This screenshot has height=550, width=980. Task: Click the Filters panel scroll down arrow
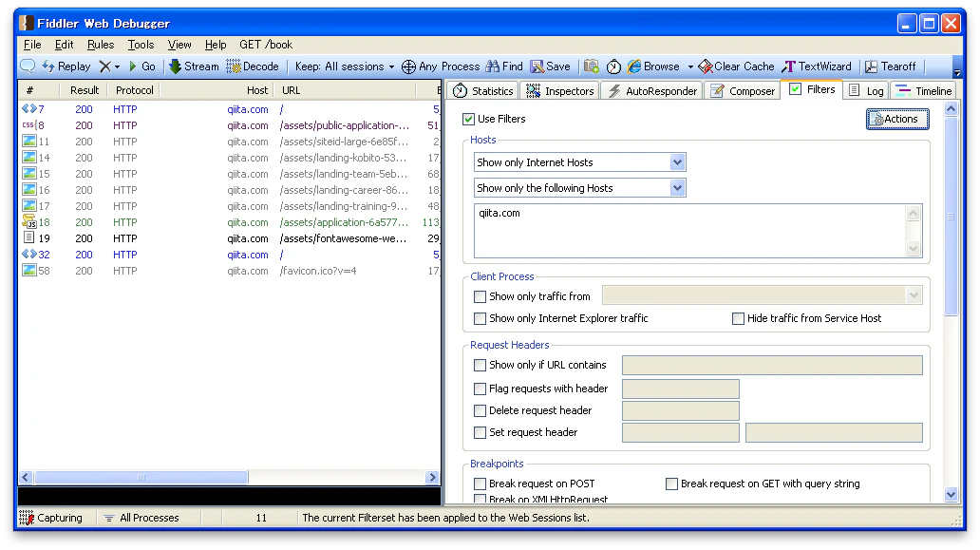[951, 494]
